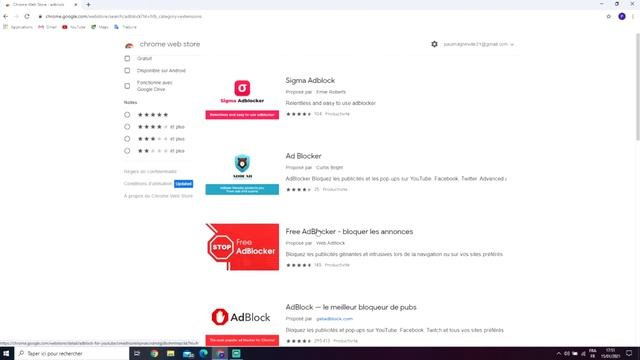Close the Chrome Web Store tab
The width and height of the screenshot is (640, 360).
tap(76, 4)
